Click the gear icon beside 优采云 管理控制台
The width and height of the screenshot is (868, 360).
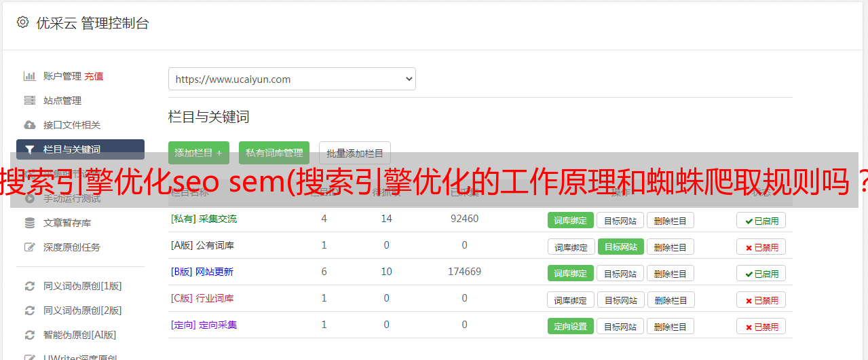coord(23,22)
